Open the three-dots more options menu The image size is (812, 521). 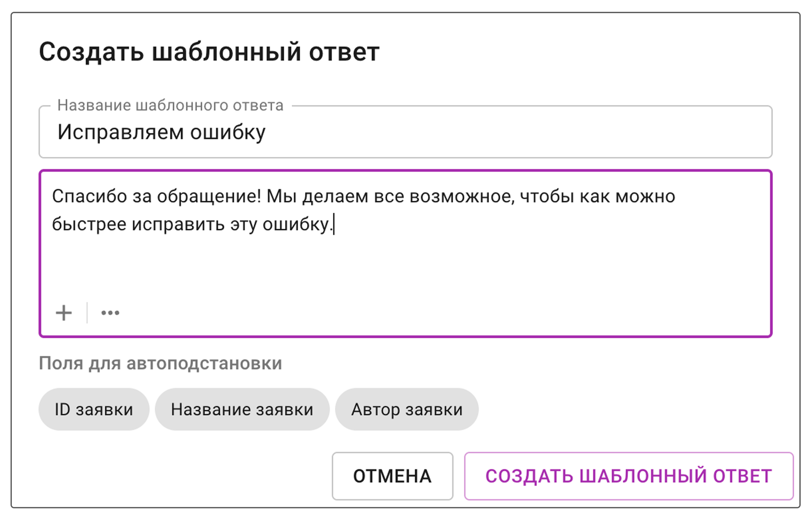(x=110, y=313)
